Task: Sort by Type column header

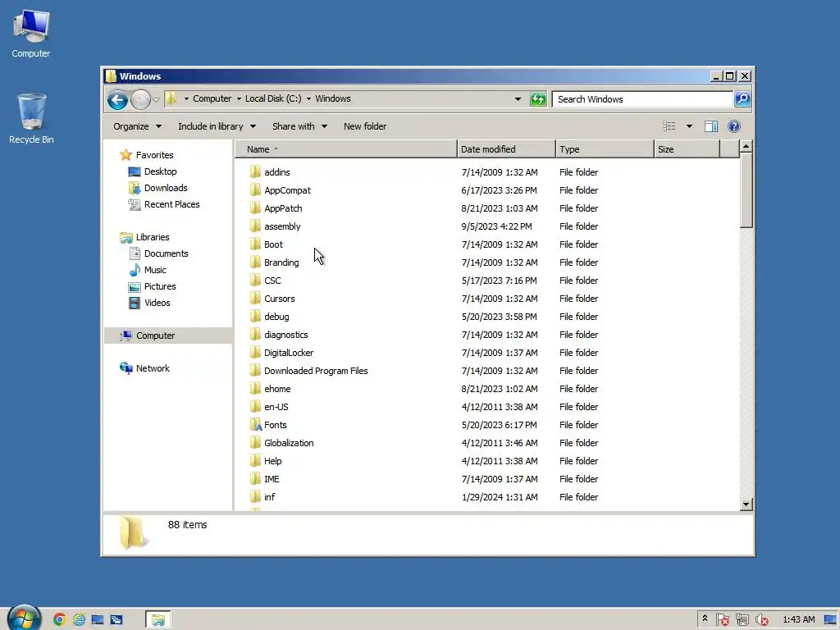Action: click(605, 149)
